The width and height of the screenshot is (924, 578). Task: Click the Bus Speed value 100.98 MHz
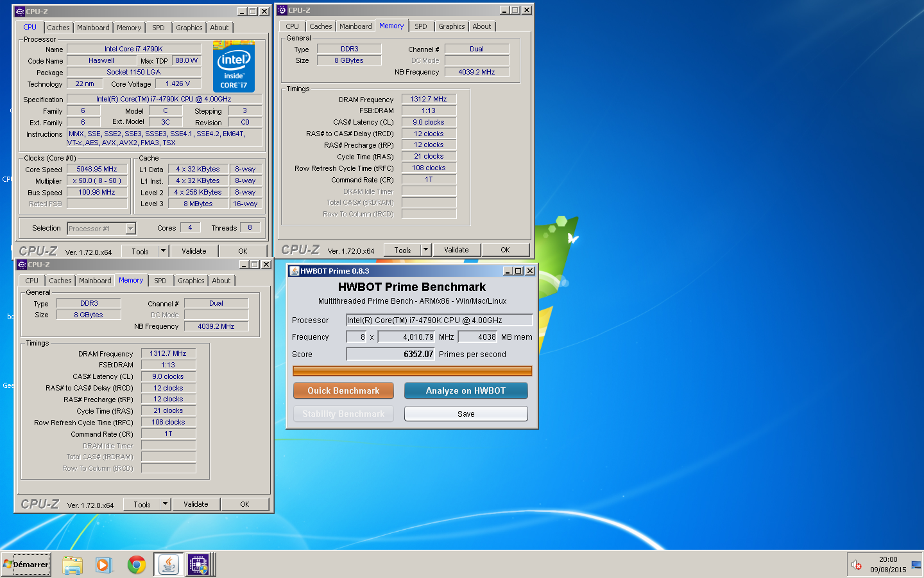point(97,192)
